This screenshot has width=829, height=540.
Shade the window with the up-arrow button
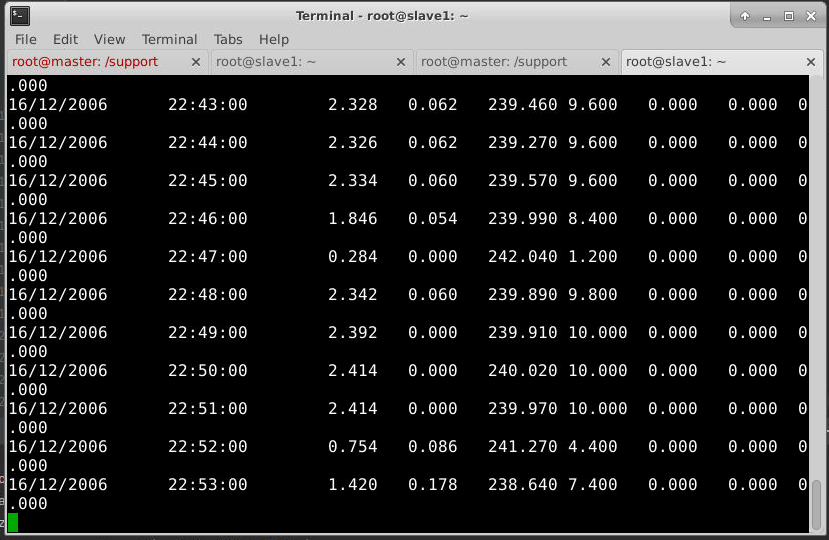[746, 16]
